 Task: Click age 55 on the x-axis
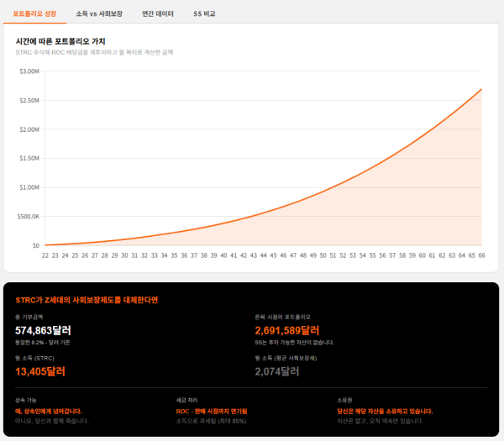pos(372,255)
